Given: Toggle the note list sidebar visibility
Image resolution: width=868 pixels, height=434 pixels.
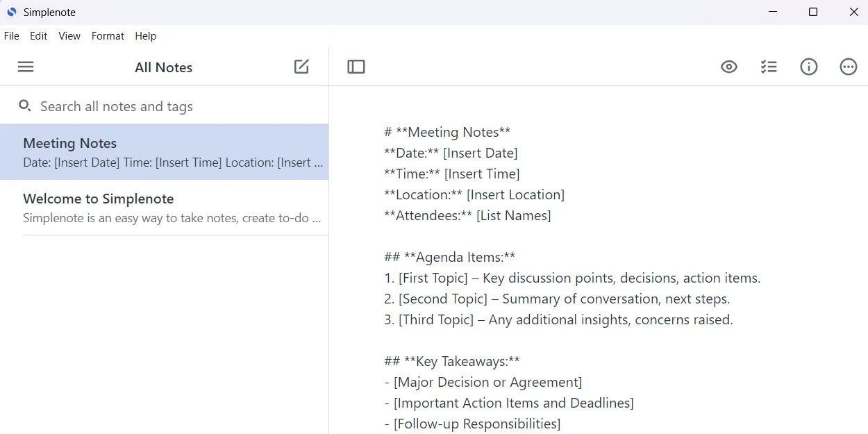Looking at the screenshot, I should 356,67.
